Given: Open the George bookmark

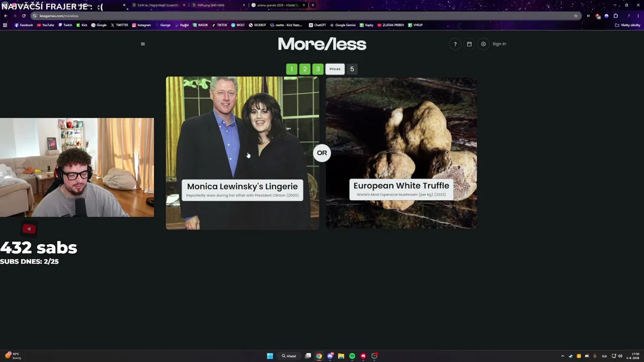Looking at the screenshot, I should pyautogui.click(x=163, y=25).
